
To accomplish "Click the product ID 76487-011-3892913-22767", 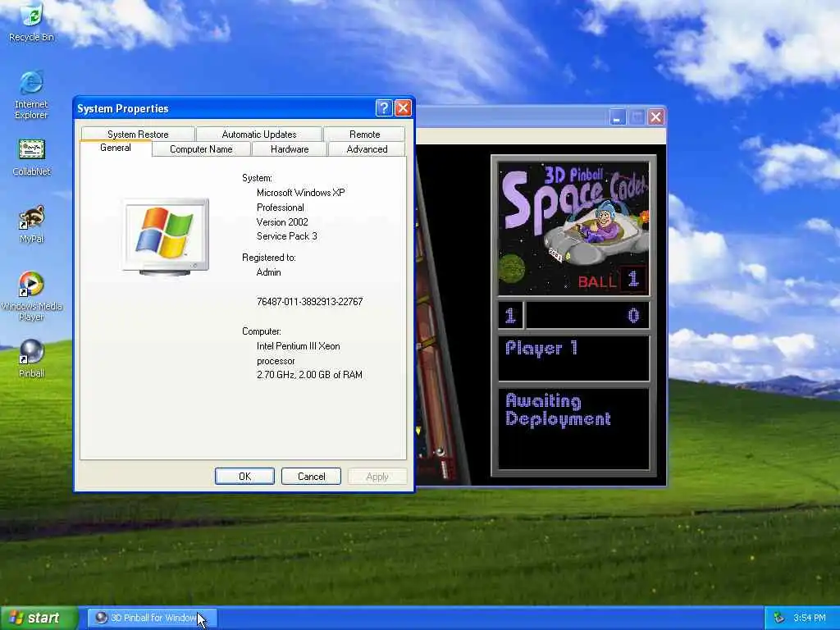I will pos(309,302).
